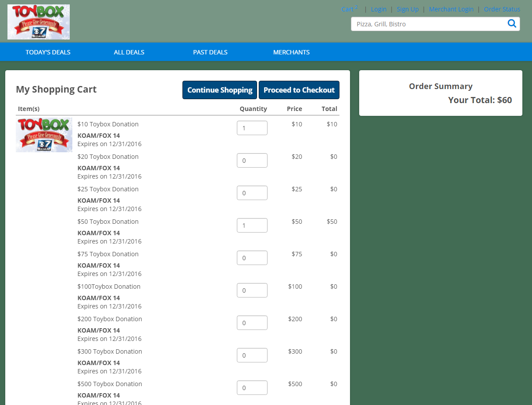
Task: Click the '$50 Toybox Donation' item title
Action: click(x=108, y=222)
